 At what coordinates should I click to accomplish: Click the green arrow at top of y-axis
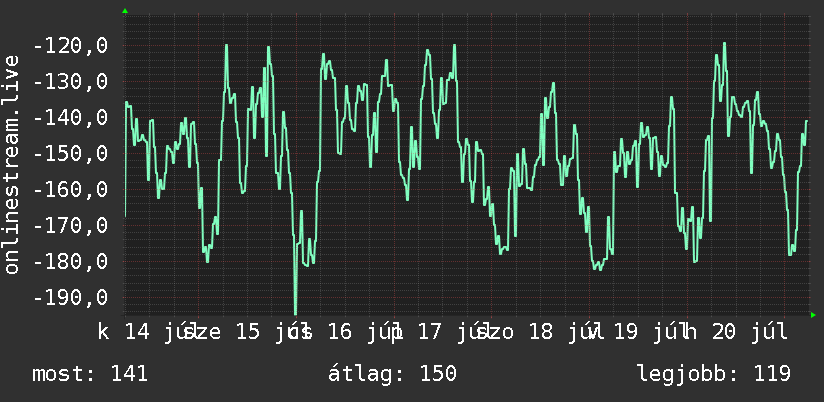[x=125, y=11]
